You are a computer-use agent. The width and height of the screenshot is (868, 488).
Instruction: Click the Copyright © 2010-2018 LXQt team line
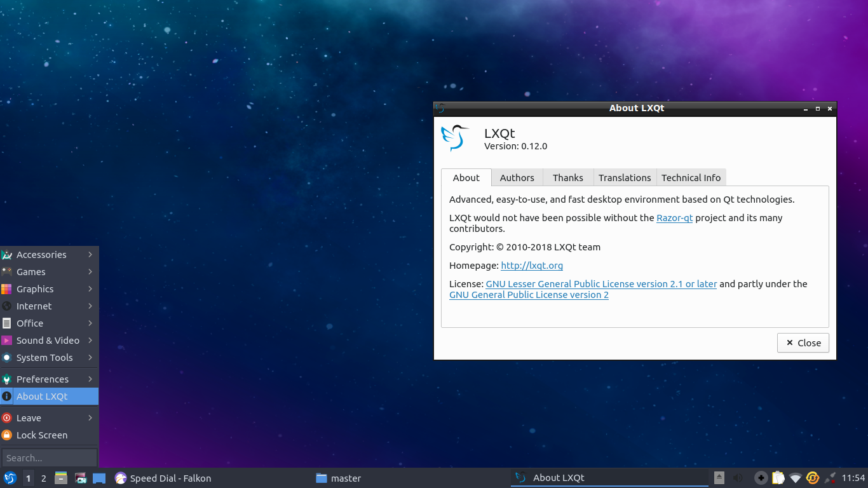point(525,247)
